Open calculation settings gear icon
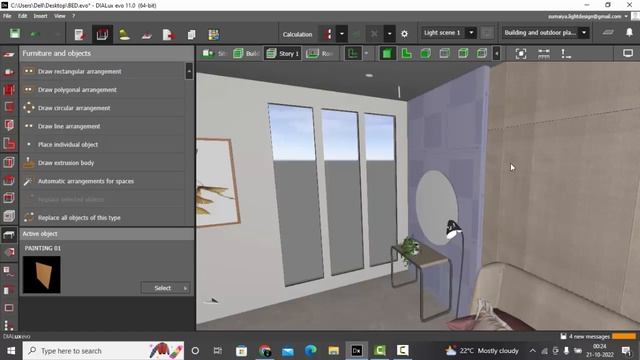The width and height of the screenshot is (640, 360). click(404, 34)
